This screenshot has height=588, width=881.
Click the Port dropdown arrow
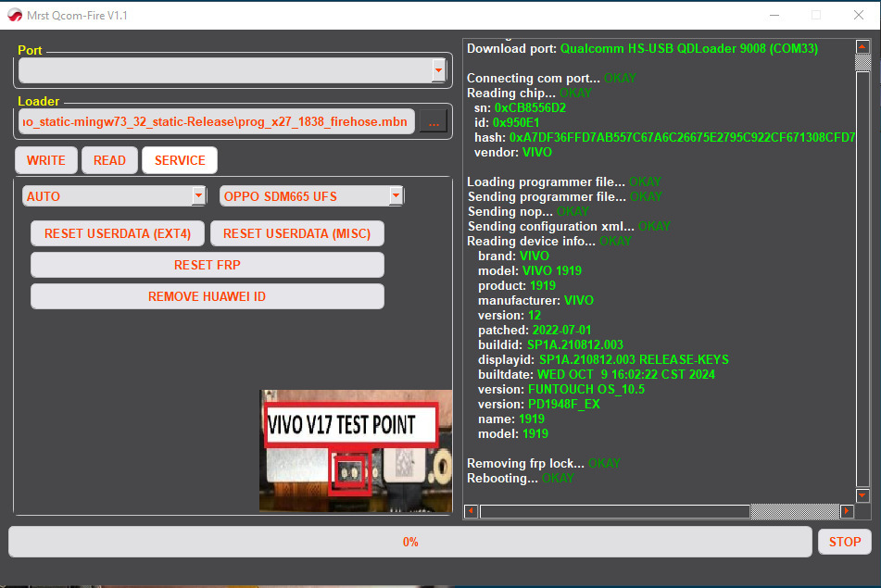tap(439, 70)
